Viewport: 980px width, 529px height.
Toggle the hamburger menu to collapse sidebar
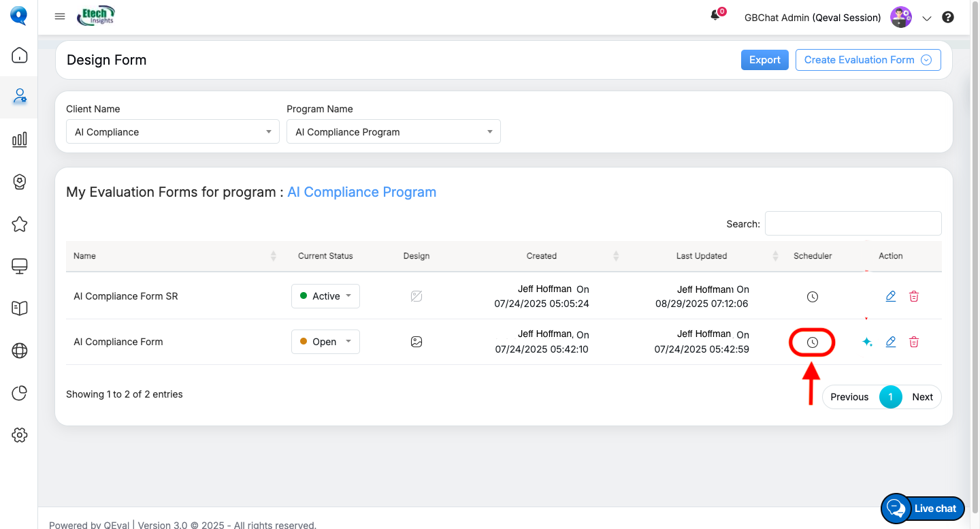(60, 17)
